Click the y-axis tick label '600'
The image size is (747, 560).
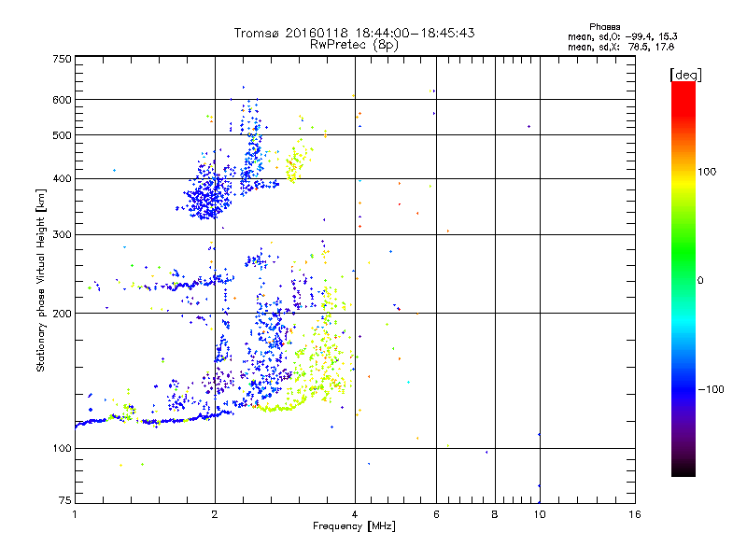62,100
